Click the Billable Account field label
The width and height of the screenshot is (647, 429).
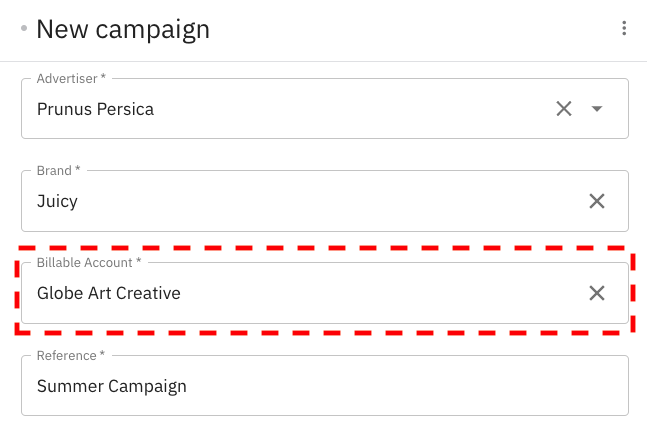pyautogui.click(x=84, y=262)
